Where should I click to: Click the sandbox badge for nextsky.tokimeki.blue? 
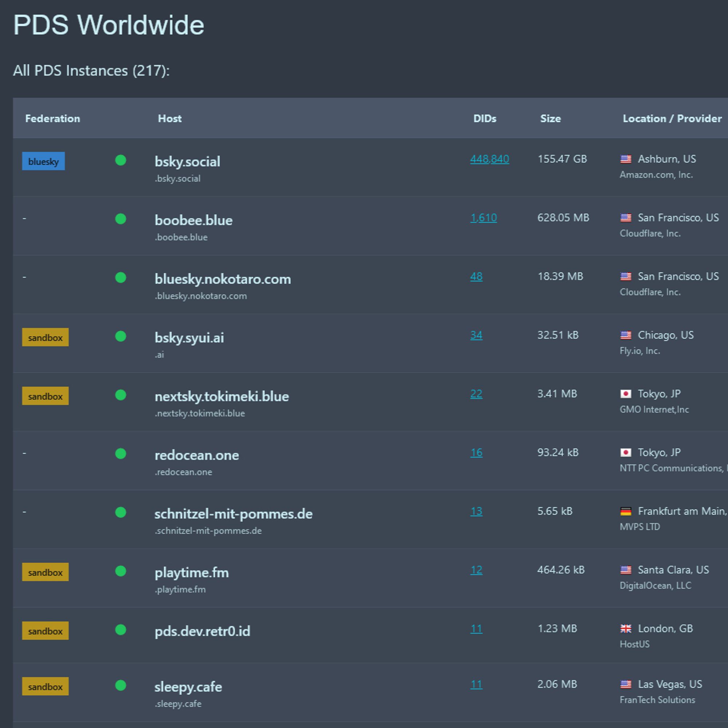tap(45, 396)
